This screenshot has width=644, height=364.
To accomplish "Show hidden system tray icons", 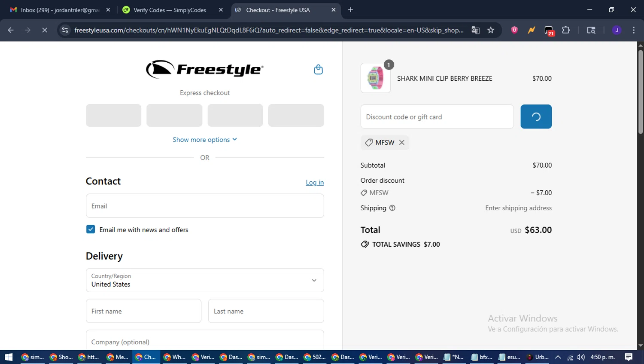I will point(558,357).
